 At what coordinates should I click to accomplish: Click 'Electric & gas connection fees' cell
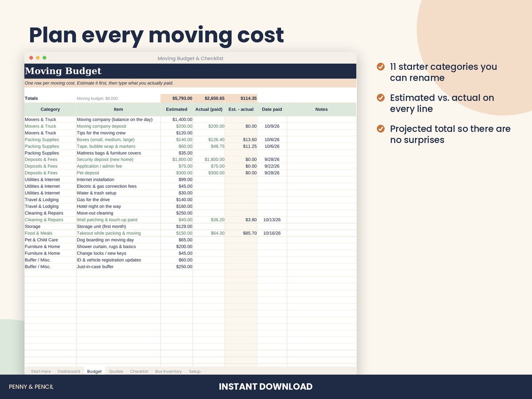(118, 186)
